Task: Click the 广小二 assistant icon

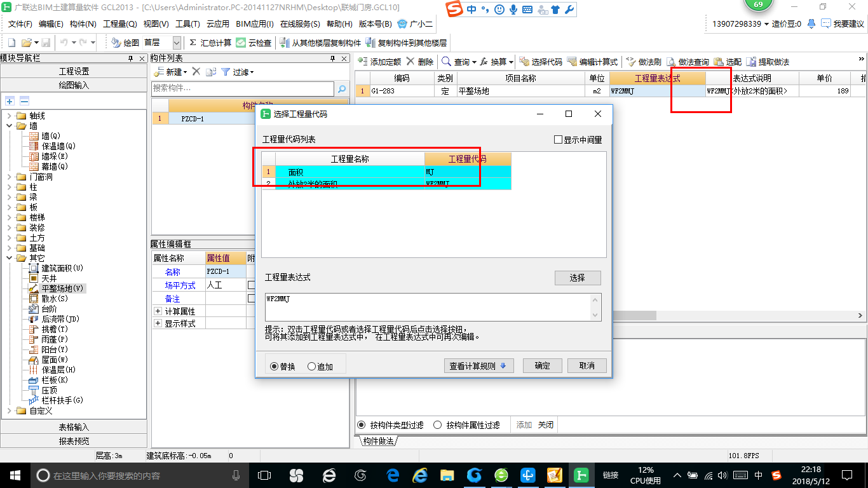Action: (415, 24)
